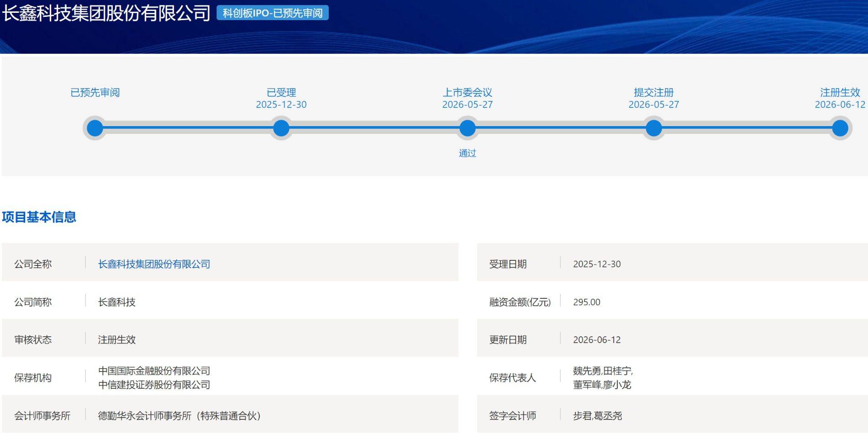Viewport: 868px width, 434px height.
Task: Click the 中信建投证券股份有限公司 sponsor entry
Action: 154,385
